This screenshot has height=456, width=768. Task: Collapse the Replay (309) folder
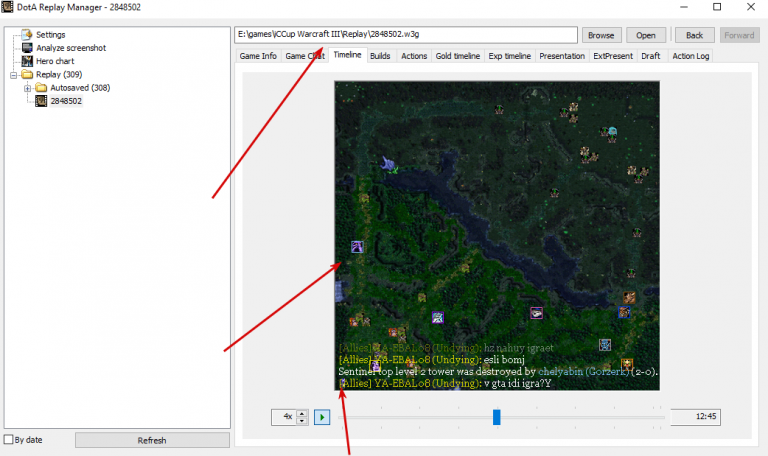14,75
